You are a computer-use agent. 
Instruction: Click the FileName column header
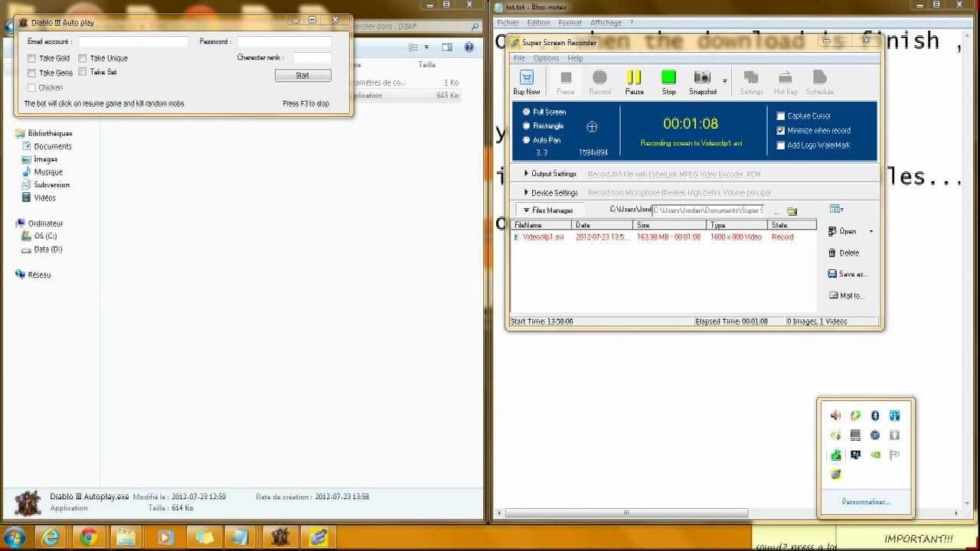(x=541, y=225)
